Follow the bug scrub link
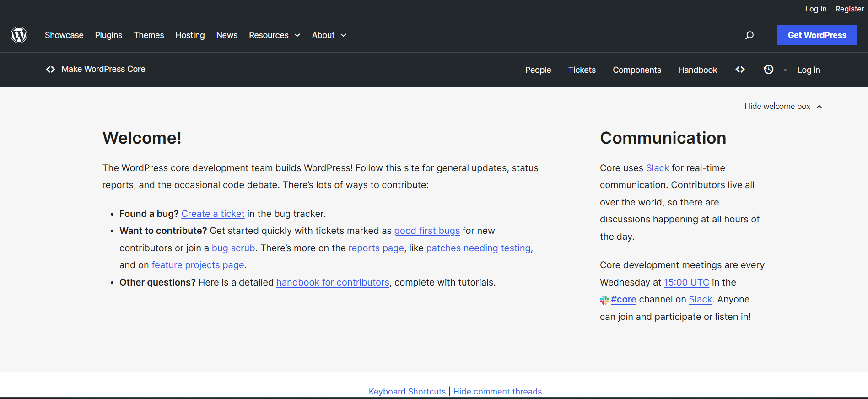 tap(233, 248)
